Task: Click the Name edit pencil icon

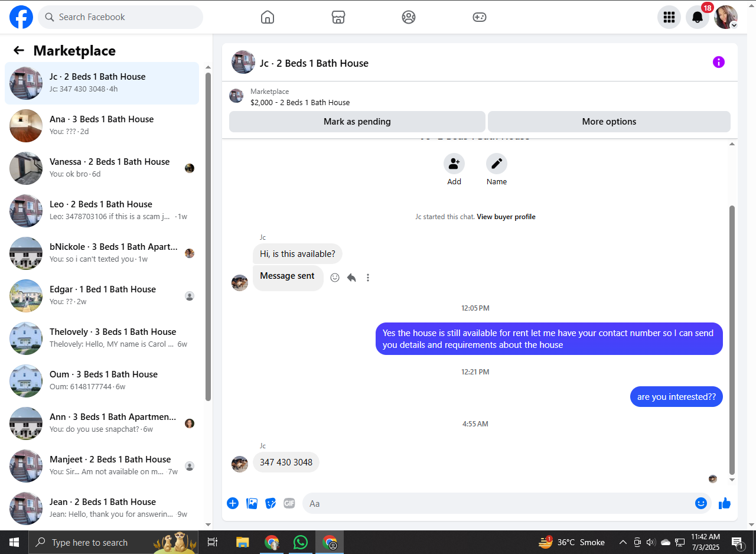Action: tap(497, 164)
